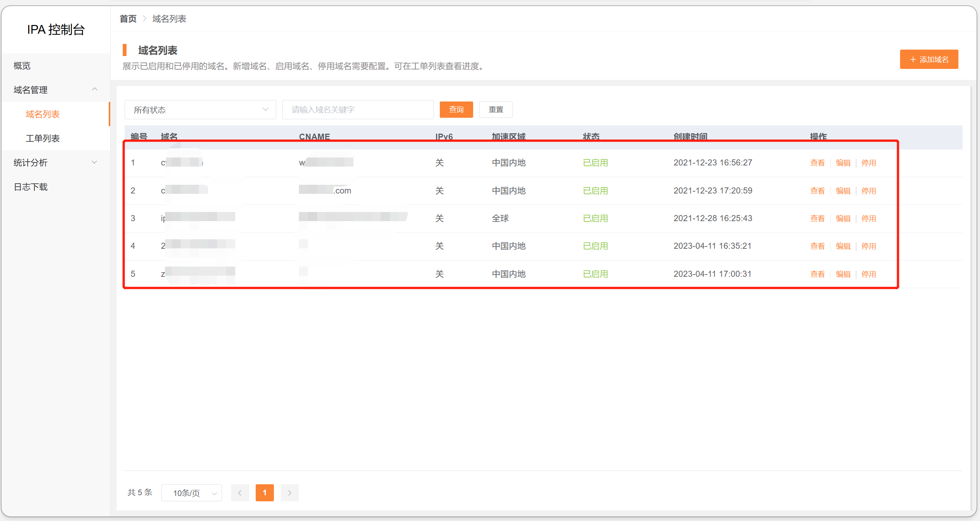Click 停用 for domain row 5
The width and height of the screenshot is (980, 521).
[869, 274]
